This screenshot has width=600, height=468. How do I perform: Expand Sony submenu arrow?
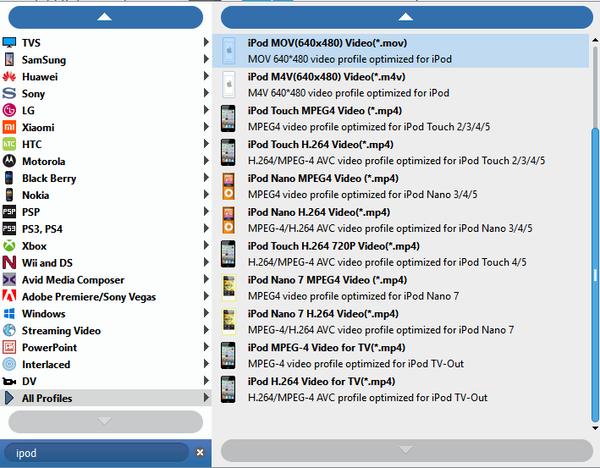click(206, 93)
